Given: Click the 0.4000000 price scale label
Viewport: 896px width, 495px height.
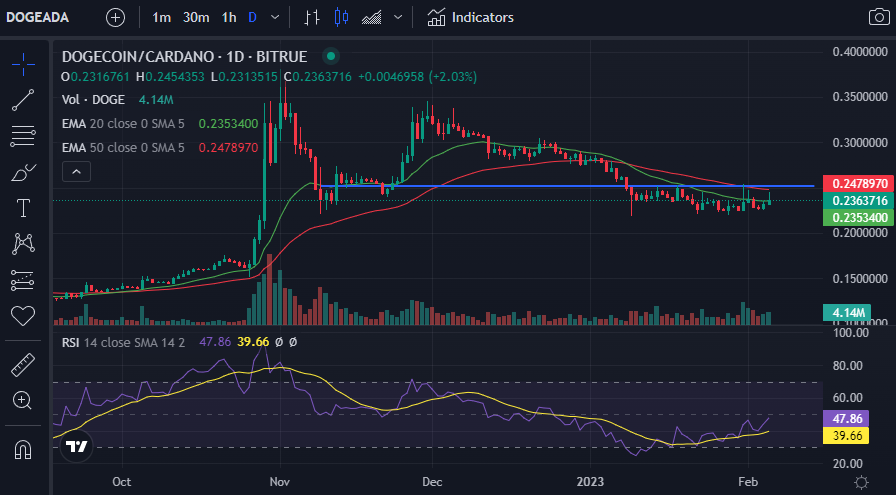Looking at the screenshot, I should 860,52.
